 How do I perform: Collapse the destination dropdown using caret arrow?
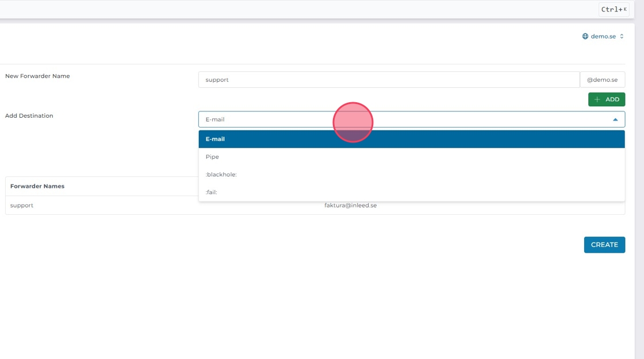point(615,119)
